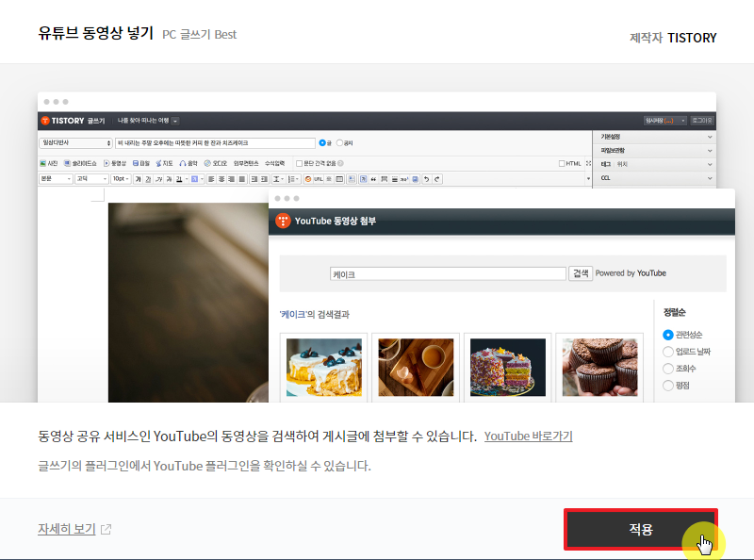
Task: Open the 일상다반사 category dropdown
Action: [x=75, y=143]
